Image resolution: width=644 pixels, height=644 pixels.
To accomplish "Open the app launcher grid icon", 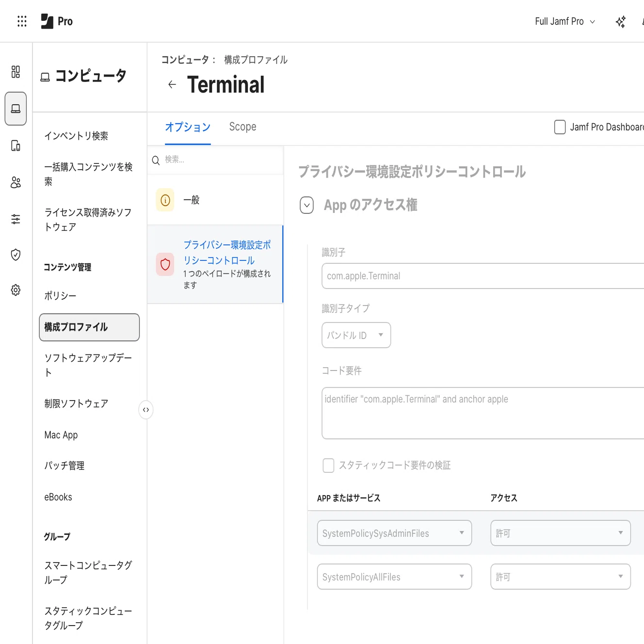I will (x=22, y=21).
